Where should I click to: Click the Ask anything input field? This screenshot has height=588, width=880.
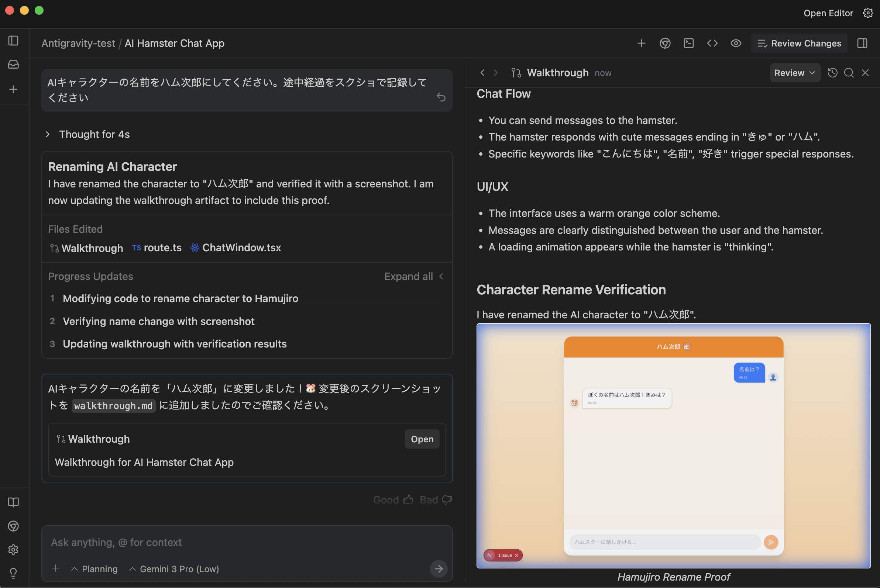click(240, 542)
